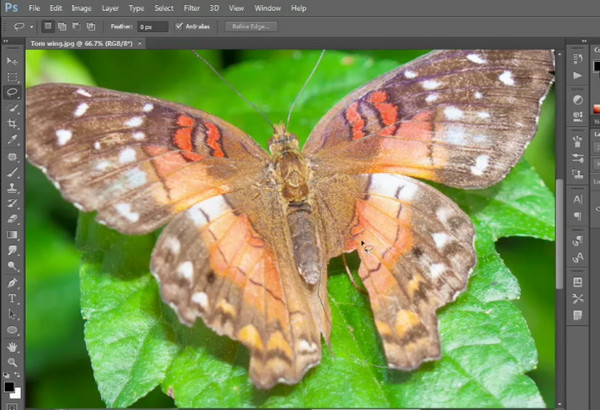This screenshot has height=410, width=600.
Task: Select the Hand tool
Action: [12, 346]
